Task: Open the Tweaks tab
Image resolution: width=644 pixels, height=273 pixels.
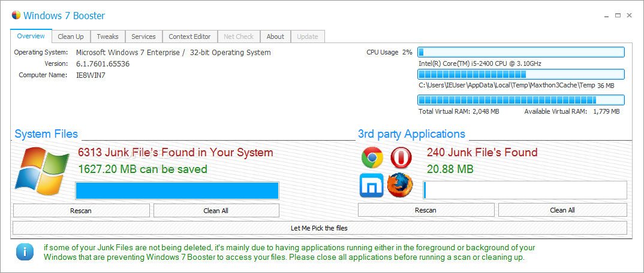Action: (107, 37)
